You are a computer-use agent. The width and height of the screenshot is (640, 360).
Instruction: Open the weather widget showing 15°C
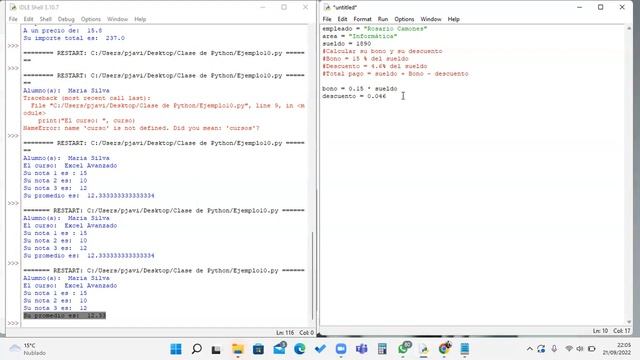point(27,349)
